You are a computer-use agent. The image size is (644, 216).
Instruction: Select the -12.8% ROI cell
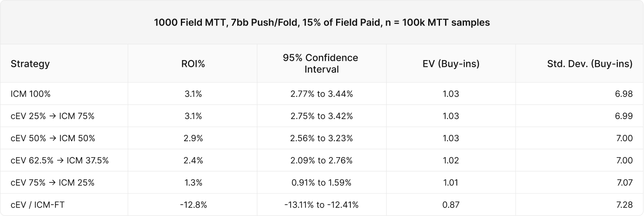193,205
